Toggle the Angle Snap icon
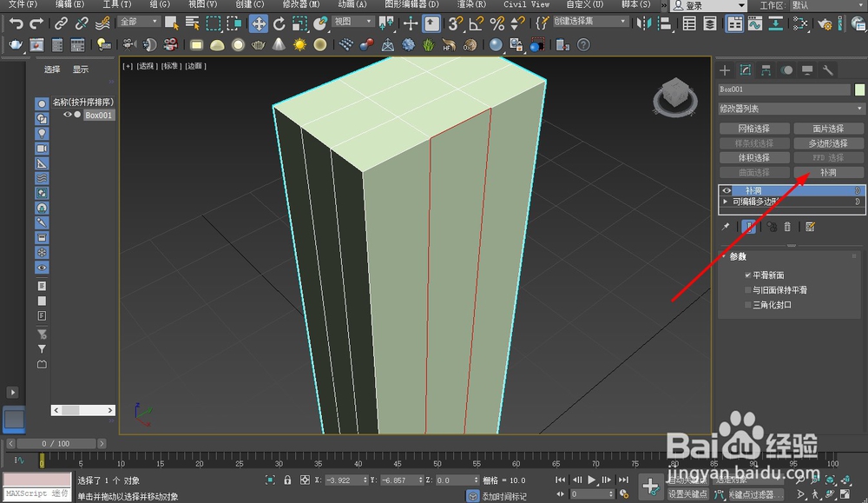This screenshot has height=503, width=868. 476,23
